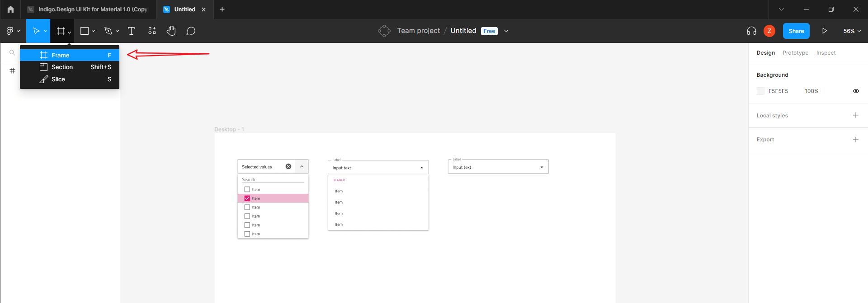Check the first Item checkbox in list

tap(247, 189)
